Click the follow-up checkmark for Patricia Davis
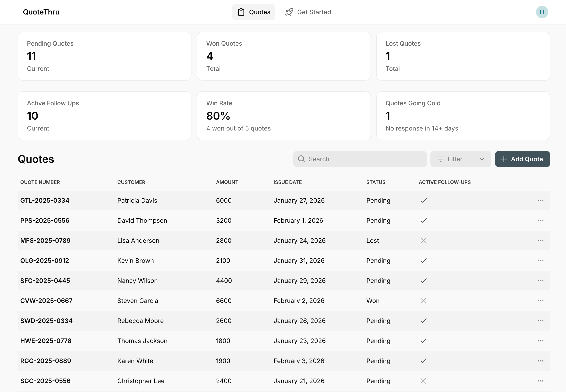 (x=423, y=200)
